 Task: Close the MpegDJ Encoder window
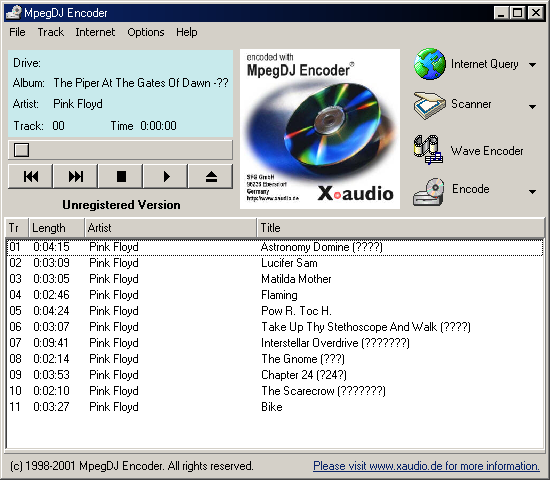click(536, 13)
